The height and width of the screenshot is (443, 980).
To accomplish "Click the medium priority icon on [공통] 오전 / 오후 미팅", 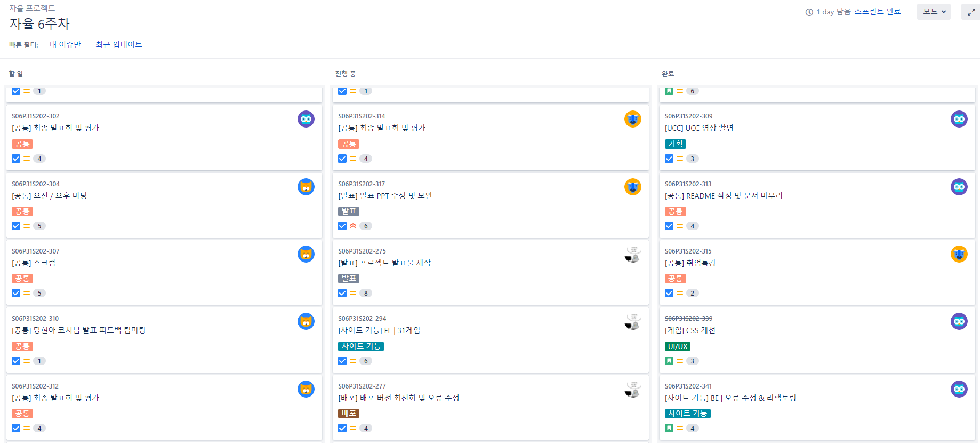I will [x=27, y=226].
